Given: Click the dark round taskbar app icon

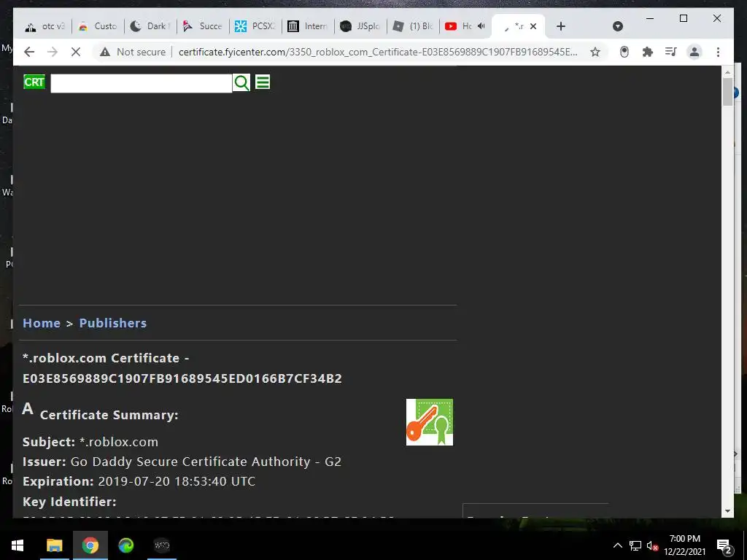Looking at the screenshot, I should point(162,545).
